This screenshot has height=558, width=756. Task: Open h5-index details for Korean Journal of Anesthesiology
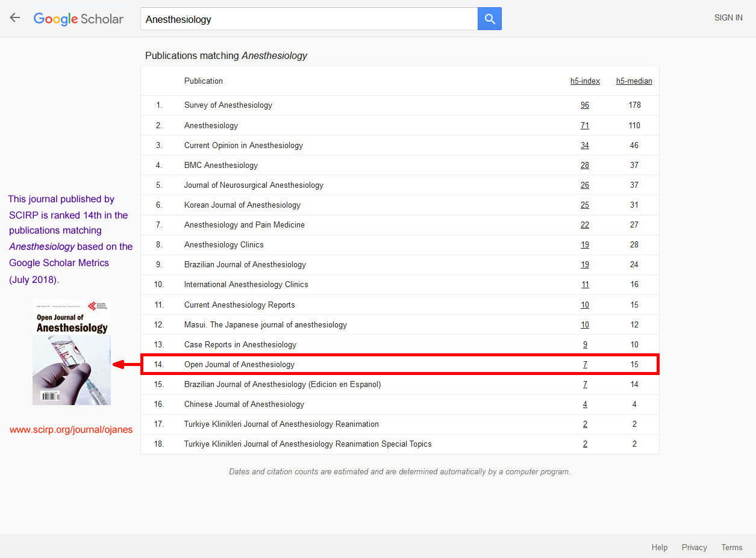tap(584, 205)
